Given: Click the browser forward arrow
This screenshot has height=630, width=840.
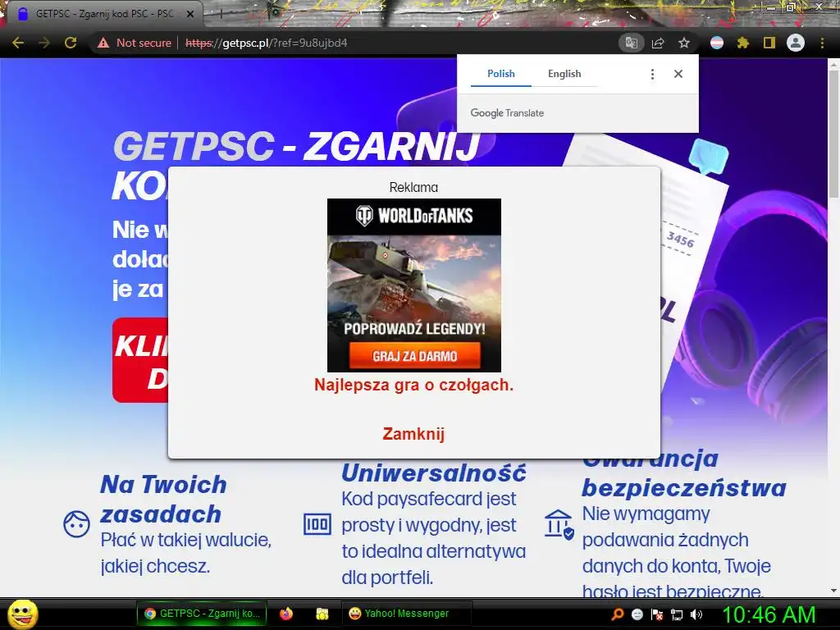Looking at the screenshot, I should pyautogui.click(x=44, y=43).
